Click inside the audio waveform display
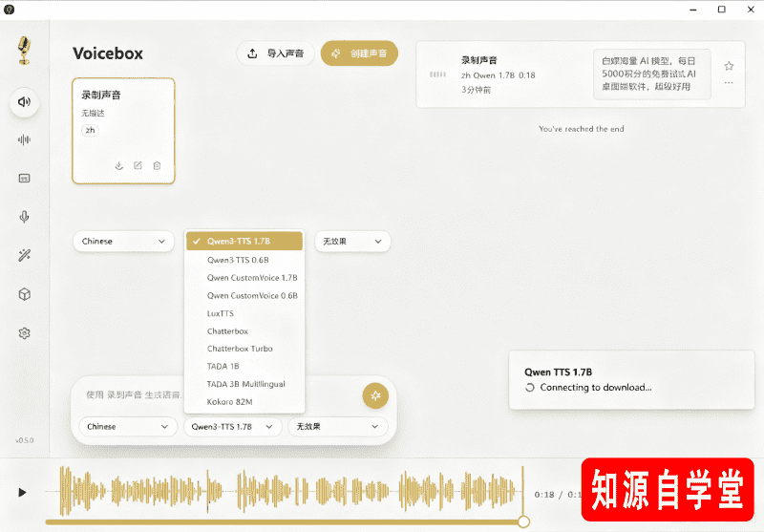The height and width of the screenshot is (532, 764). [x=285, y=491]
